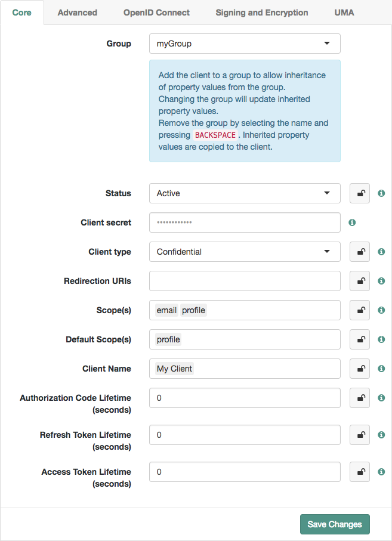Expand the Client type dropdown
Image resolution: width=392 pixels, height=541 pixels.
(245, 252)
